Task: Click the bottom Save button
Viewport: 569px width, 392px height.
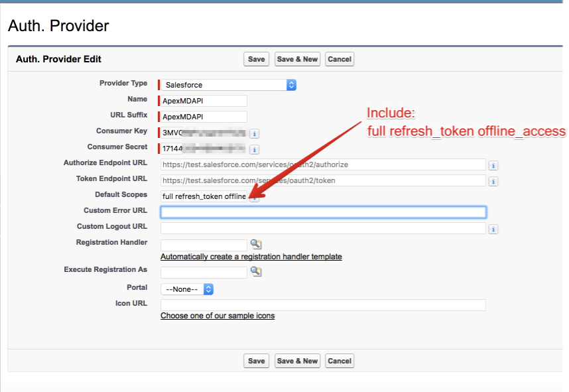Action: click(x=256, y=361)
